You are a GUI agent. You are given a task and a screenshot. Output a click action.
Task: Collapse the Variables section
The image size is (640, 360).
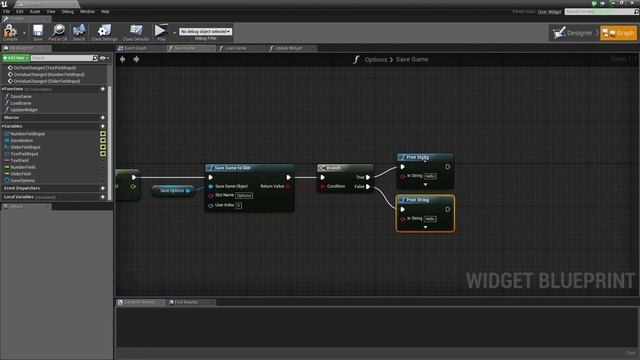[2, 126]
